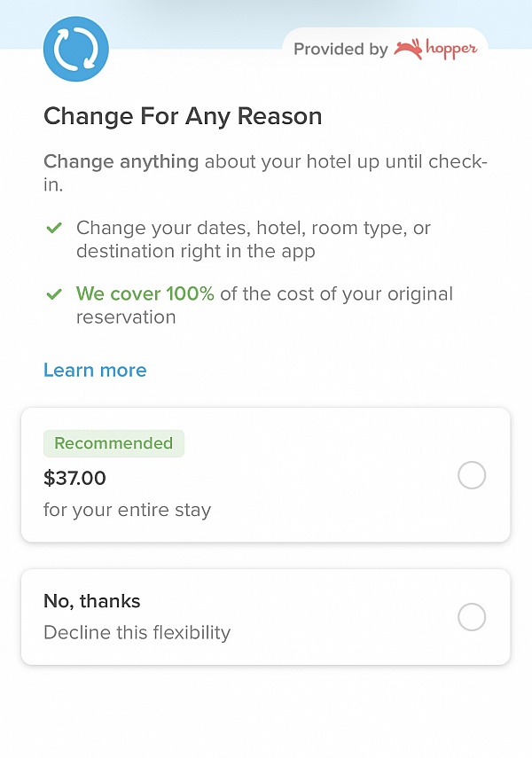Click the green checkmark beside dates feature

click(x=54, y=228)
